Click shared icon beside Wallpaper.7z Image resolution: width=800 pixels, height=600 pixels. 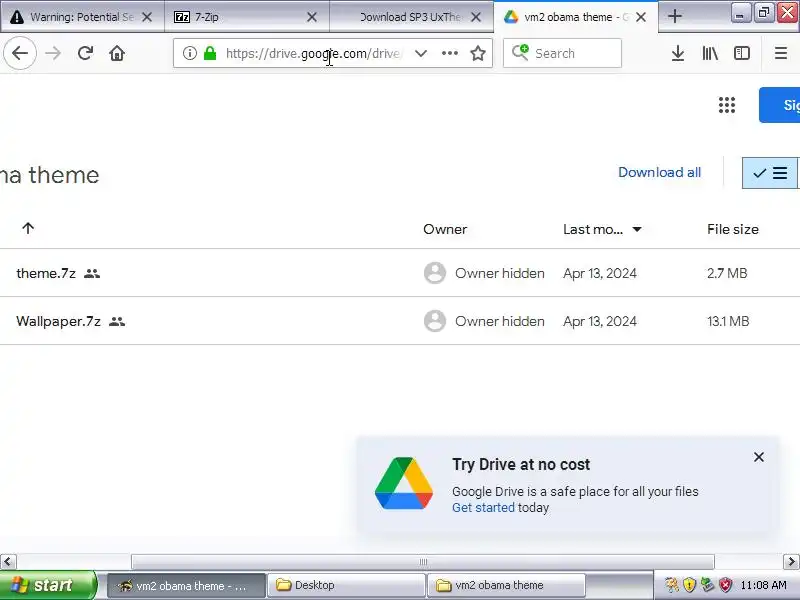coord(117,322)
